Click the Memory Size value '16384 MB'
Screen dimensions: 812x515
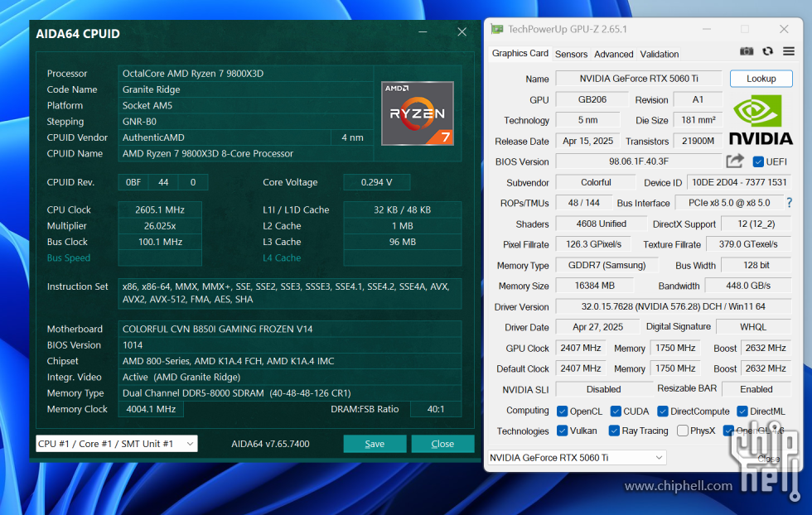coord(595,286)
